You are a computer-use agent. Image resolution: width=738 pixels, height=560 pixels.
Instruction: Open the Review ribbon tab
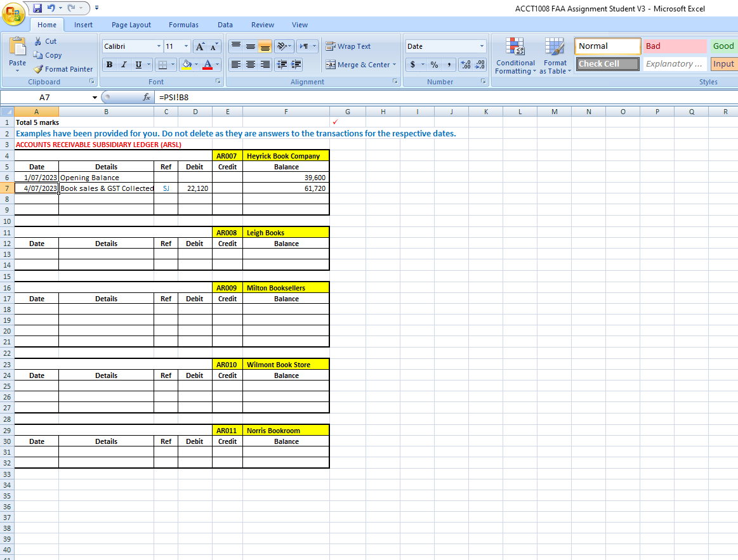262,25
